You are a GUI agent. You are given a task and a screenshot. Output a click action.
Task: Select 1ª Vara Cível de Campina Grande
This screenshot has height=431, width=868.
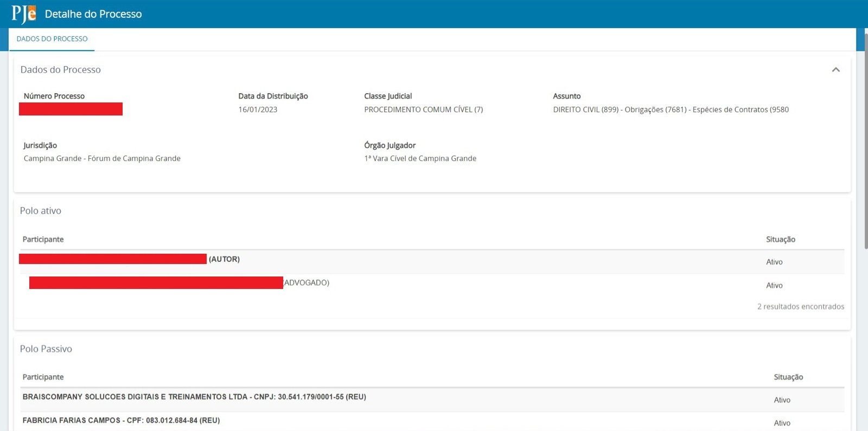[420, 158]
